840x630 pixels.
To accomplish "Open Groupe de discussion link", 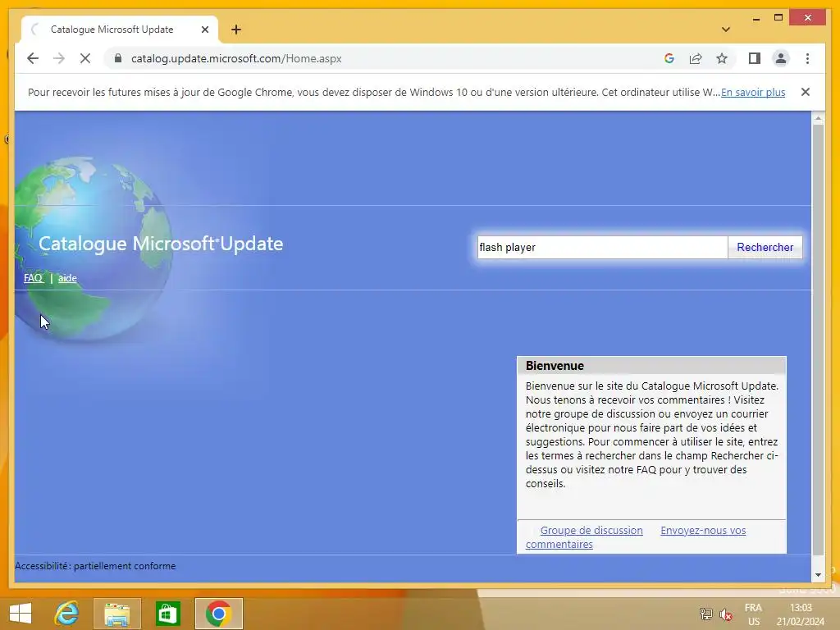I will (591, 530).
